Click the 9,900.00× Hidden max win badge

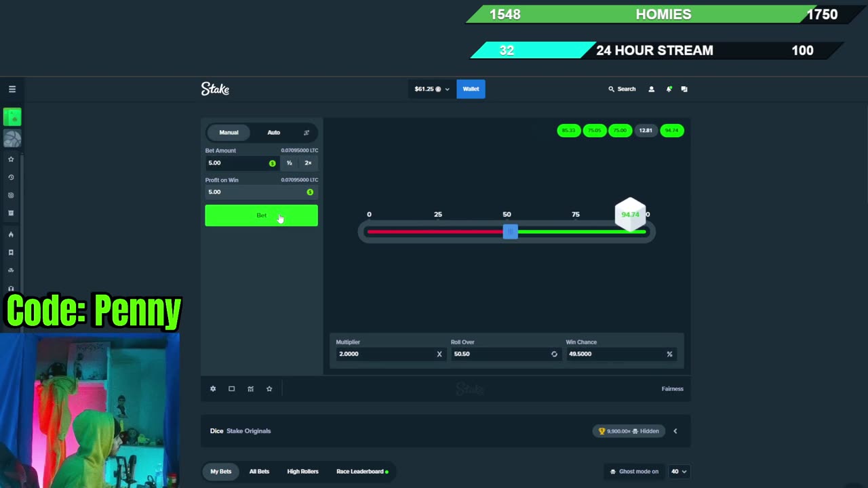(x=629, y=430)
